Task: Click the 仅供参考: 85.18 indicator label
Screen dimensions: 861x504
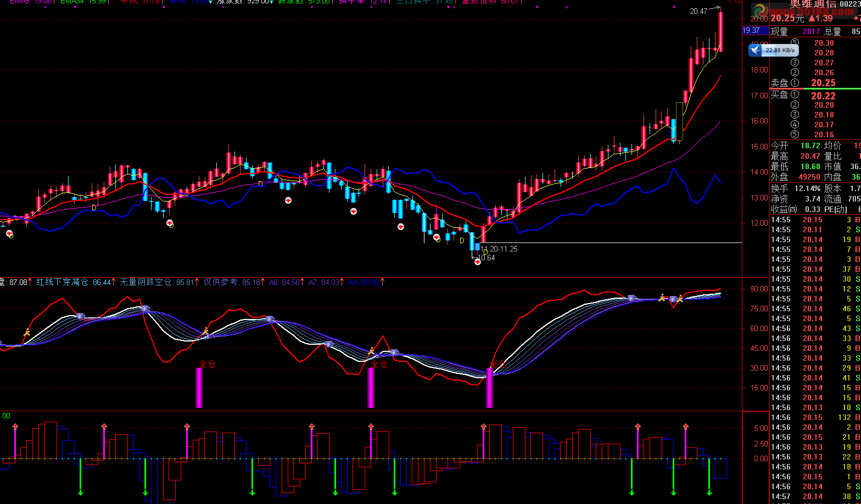Action: (x=232, y=282)
